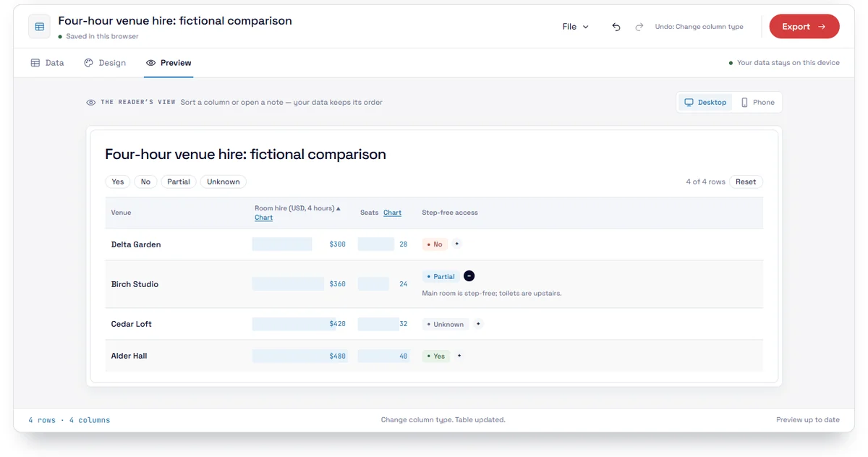The image size is (868, 457).
Task: Open Chart link next to Seats
Action: [x=393, y=213]
